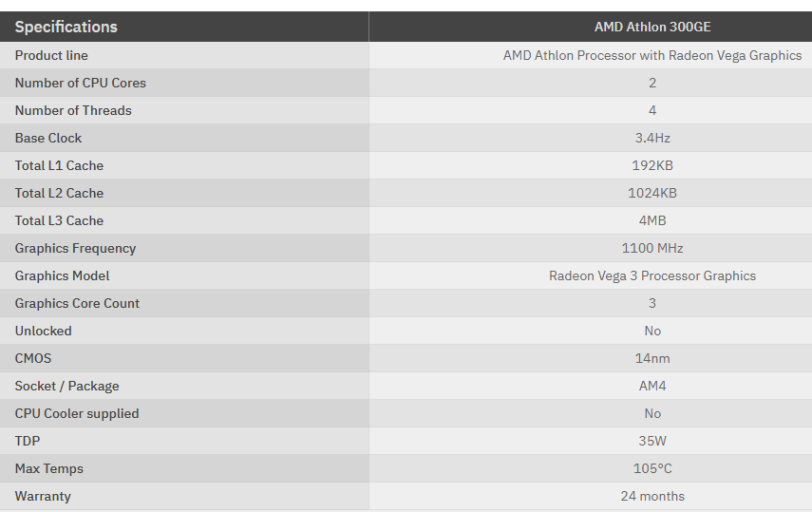This screenshot has height=512, width=812.
Task: Click the Base Clock label
Action: (48, 138)
